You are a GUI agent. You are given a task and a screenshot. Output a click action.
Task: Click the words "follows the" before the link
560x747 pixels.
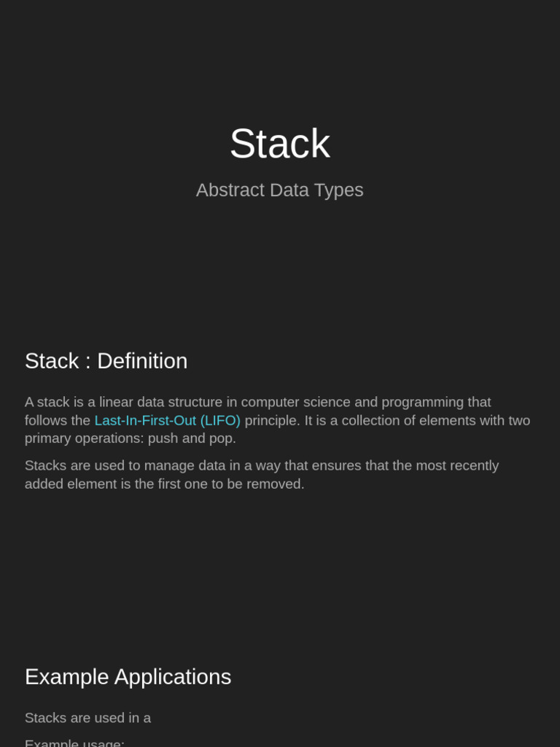[57, 420]
